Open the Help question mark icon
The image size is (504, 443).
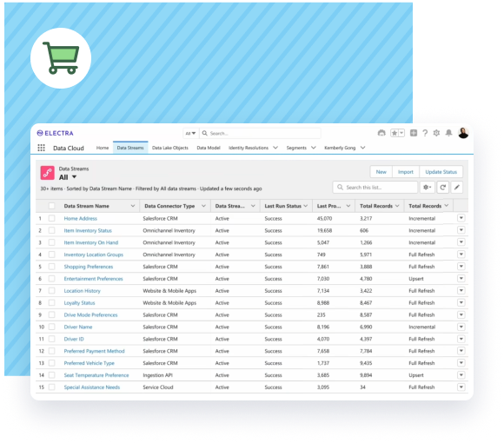pos(425,133)
